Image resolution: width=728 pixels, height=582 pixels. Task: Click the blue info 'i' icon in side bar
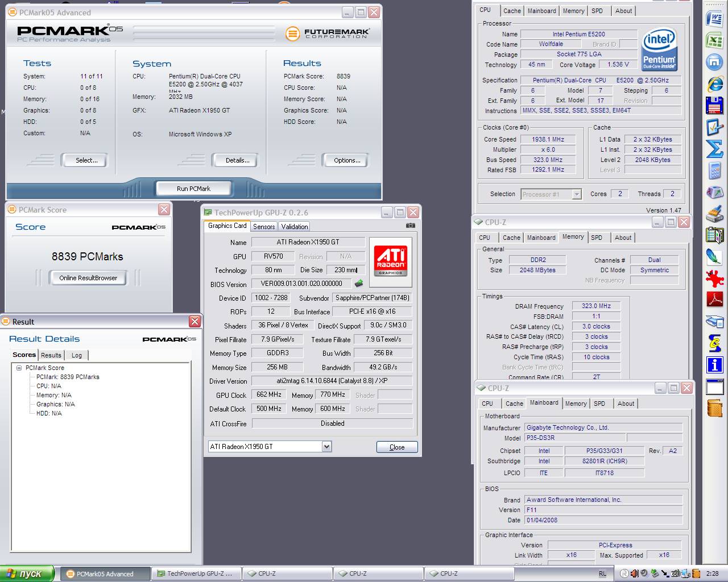coord(714,364)
